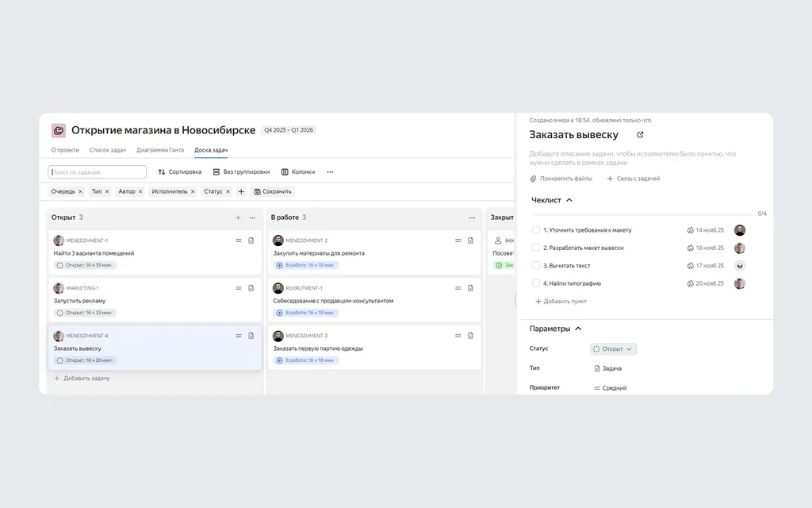Click the checklist progress bar showing 0/4
Image resolution: width=812 pixels, height=508 pixels.
[x=642, y=214]
